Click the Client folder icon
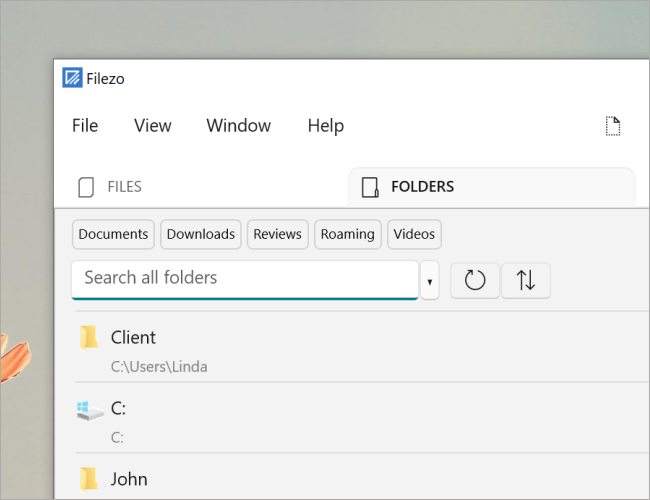 (x=89, y=338)
